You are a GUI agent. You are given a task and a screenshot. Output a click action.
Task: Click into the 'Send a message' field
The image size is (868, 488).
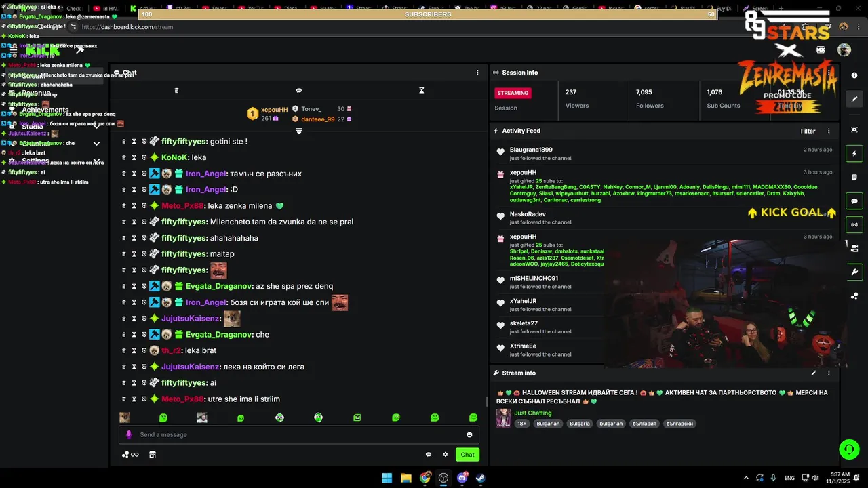pos(298,434)
